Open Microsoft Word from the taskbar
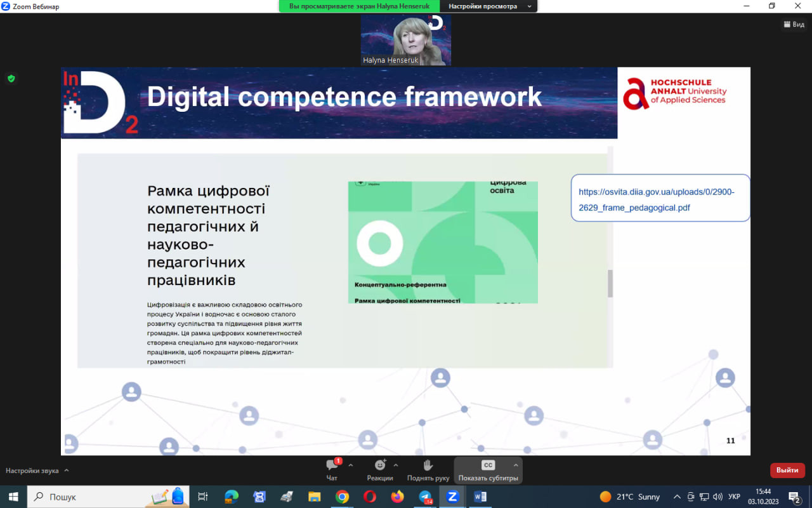This screenshot has height=508, width=812. click(x=480, y=497)
